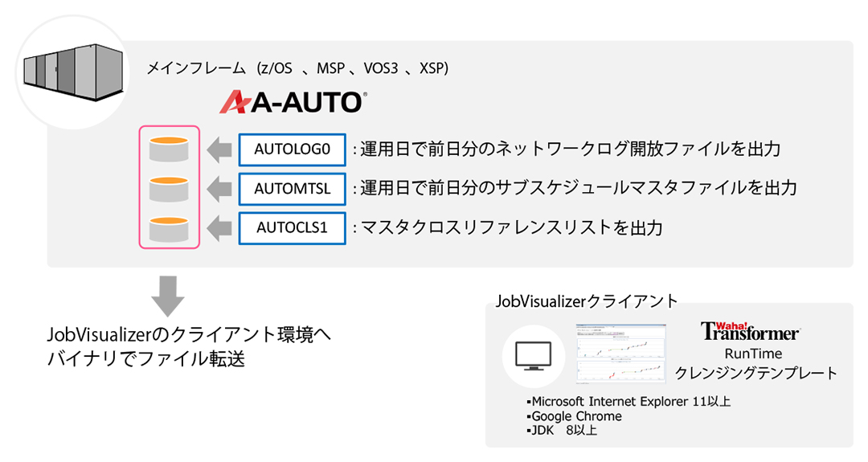The width and height of the screenshot is (868, 462).
Task: Click the Google Chrome requirement line
Action: pyautogui.click(x=574, y=416)
